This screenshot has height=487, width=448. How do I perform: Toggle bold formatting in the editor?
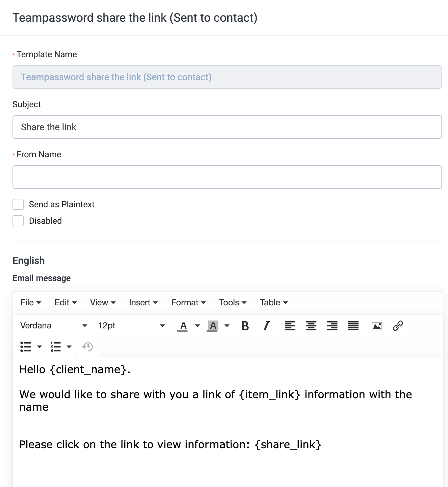click(245, 326)
